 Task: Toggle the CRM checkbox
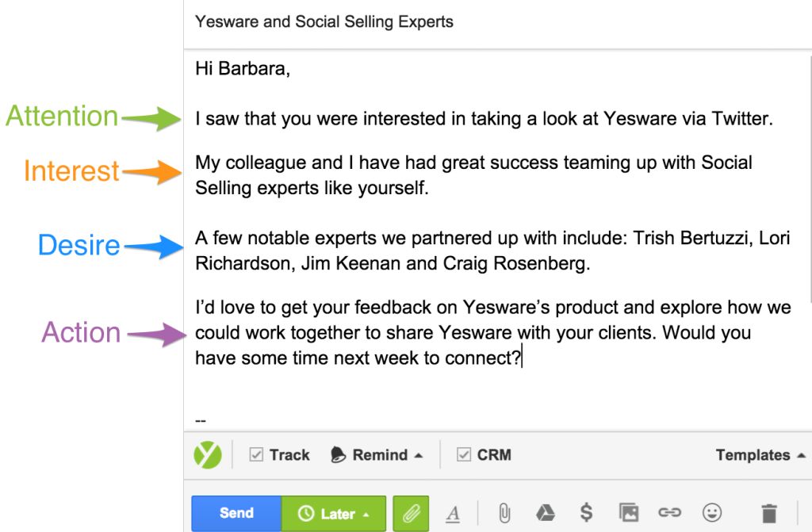(464, 455)
